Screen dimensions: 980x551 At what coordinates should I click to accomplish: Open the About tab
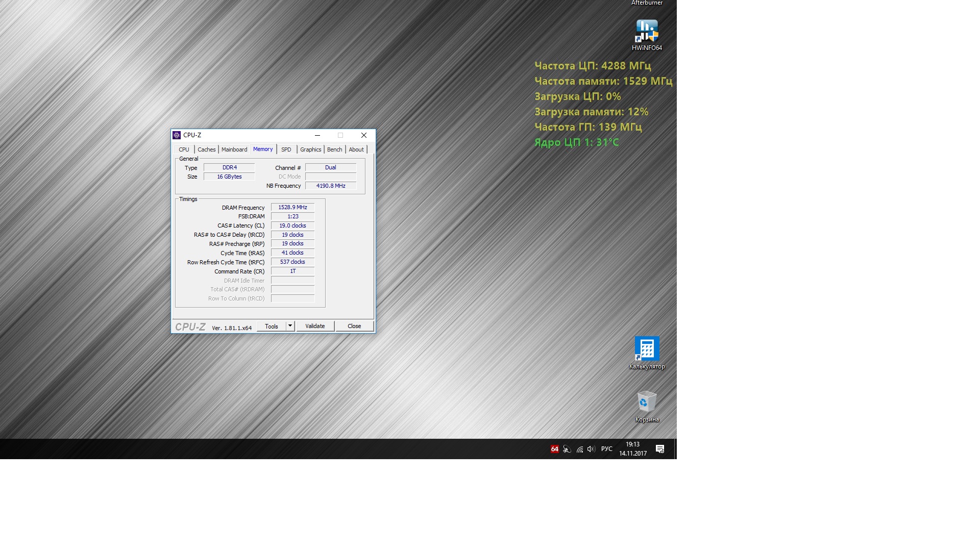click(356, 149)
